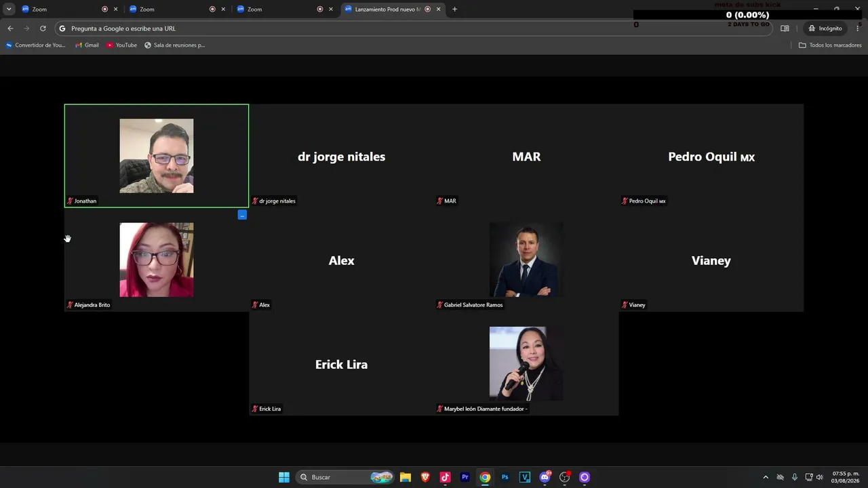
Task: Click muted mic icon beside Alejandra Brito
Action: coord(70,305)
